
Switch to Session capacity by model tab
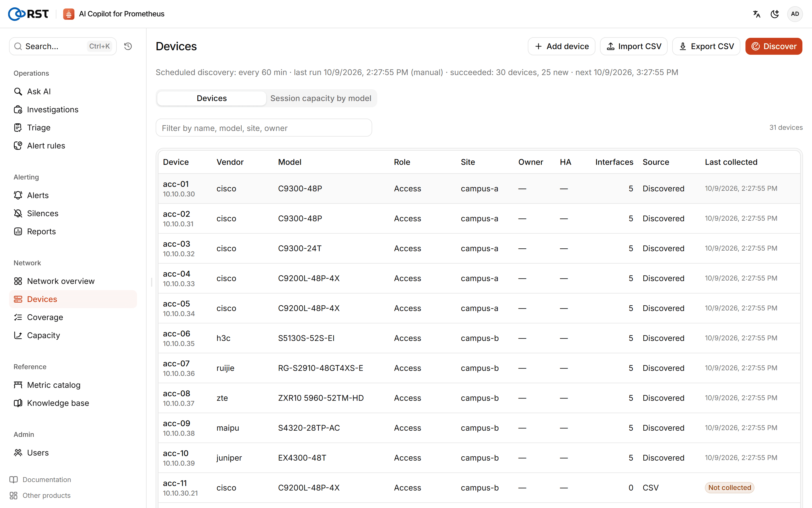point(321,98)
